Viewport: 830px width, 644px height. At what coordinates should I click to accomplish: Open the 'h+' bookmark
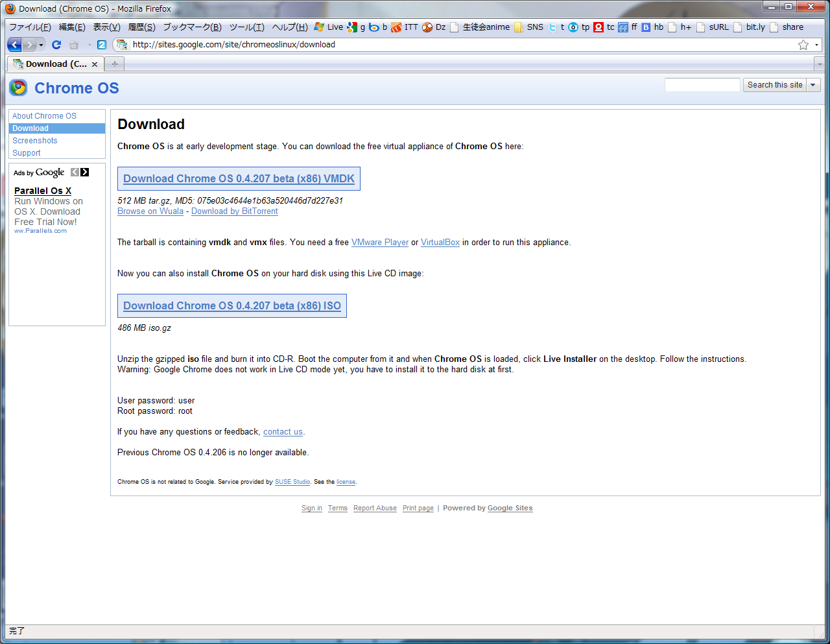point(680,27)
